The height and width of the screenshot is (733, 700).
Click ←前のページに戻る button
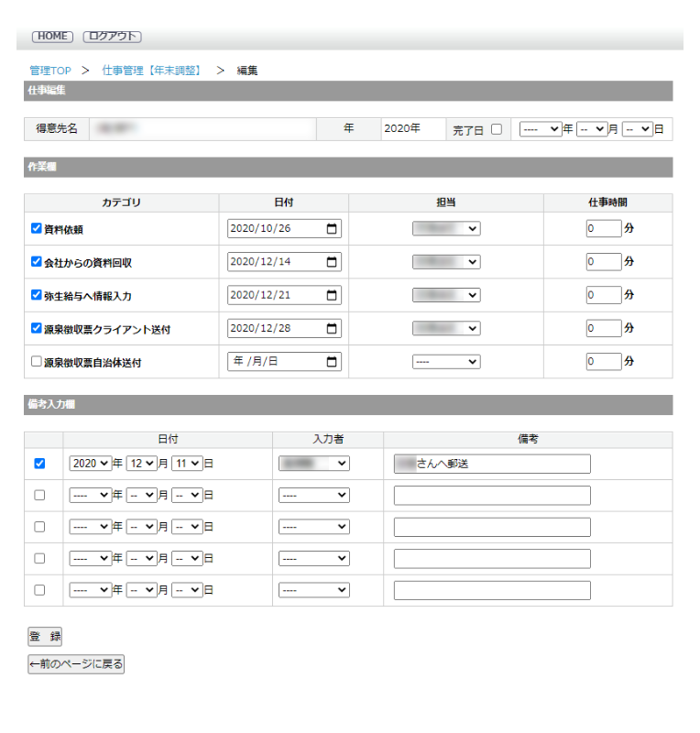[x=76, y=664]
